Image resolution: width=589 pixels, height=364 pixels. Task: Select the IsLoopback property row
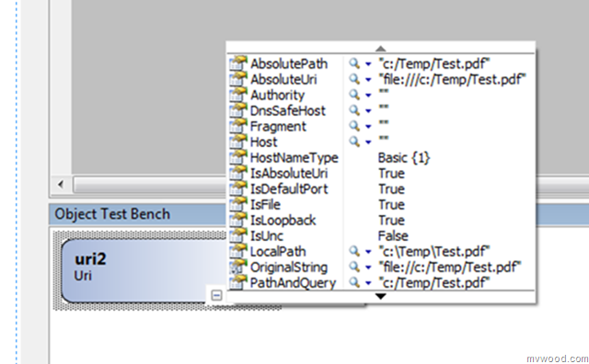point(381,221)
